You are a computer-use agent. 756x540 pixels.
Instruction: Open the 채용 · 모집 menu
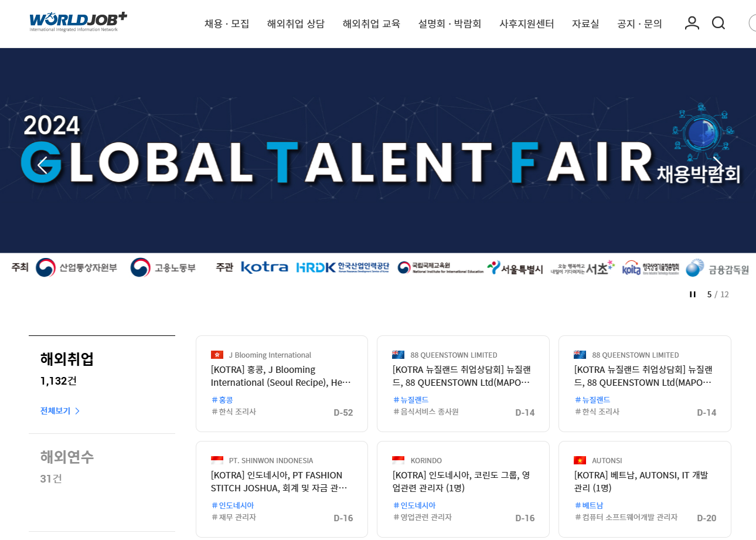tap(227, 24)
